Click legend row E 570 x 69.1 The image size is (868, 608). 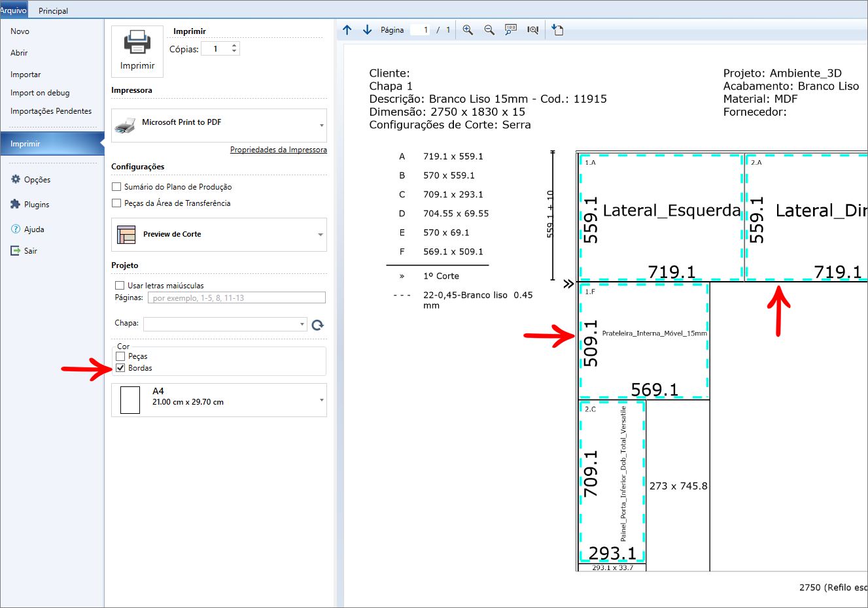434,233
